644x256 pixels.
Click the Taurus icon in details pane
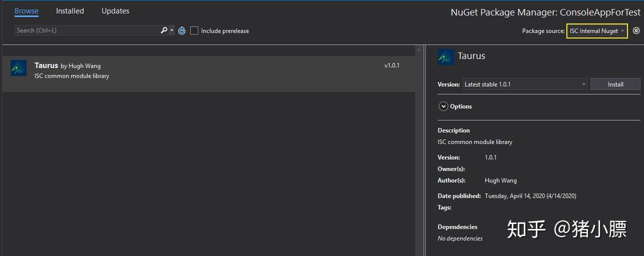coord(446,57)
